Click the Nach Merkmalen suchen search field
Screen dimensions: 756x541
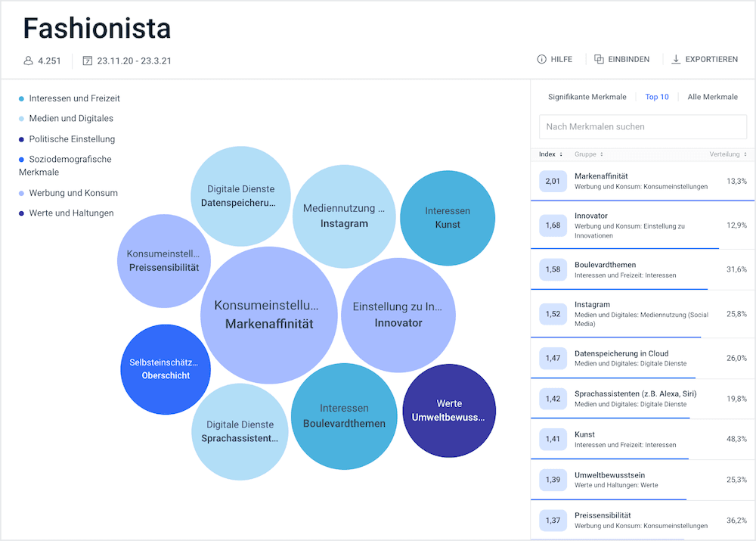point(643,126)
